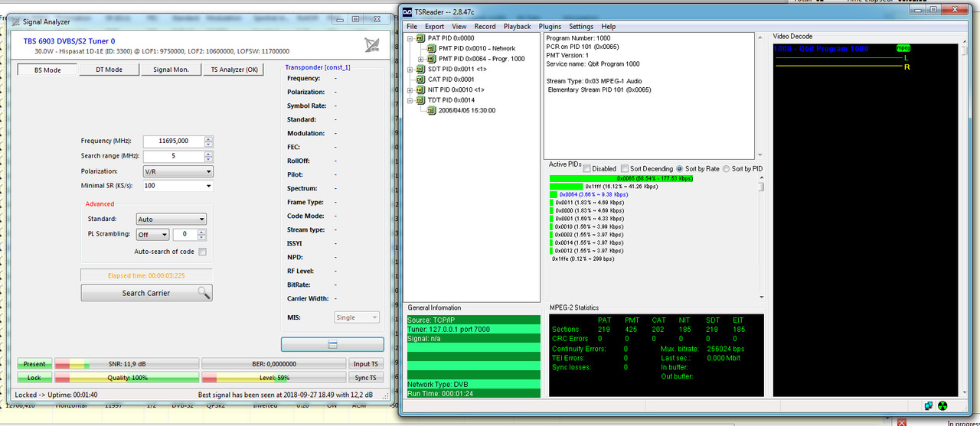Switch to the Signal Mon. tab
This screenshot has height=426, width=980.
[171, 70]
